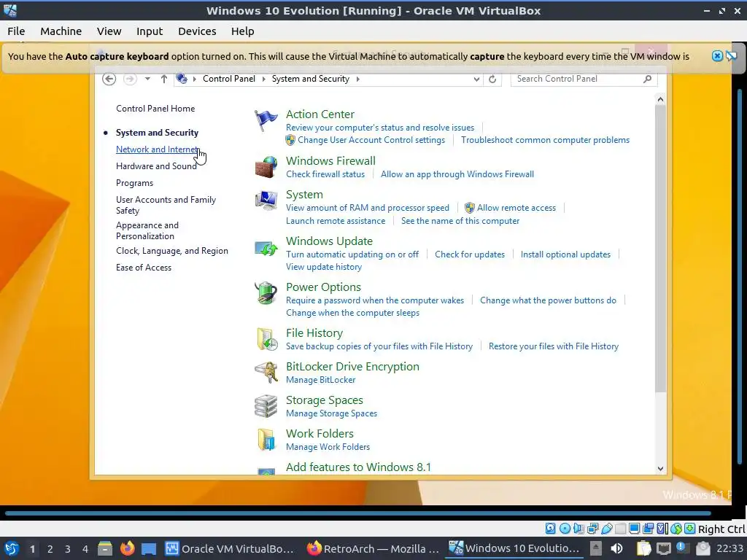Expand the breadcrumb arrow after System and Security
The height and width of the screenshot is (560, 747).
tap(357, 79)
